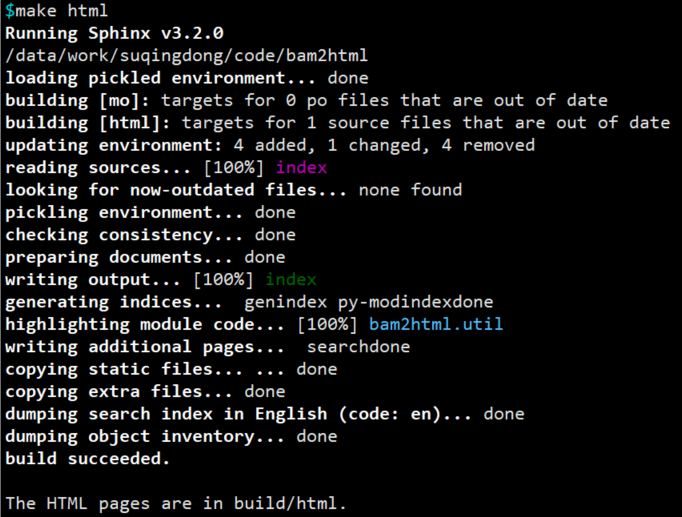Click the 'pickling environment... done' line

point(150,213)
